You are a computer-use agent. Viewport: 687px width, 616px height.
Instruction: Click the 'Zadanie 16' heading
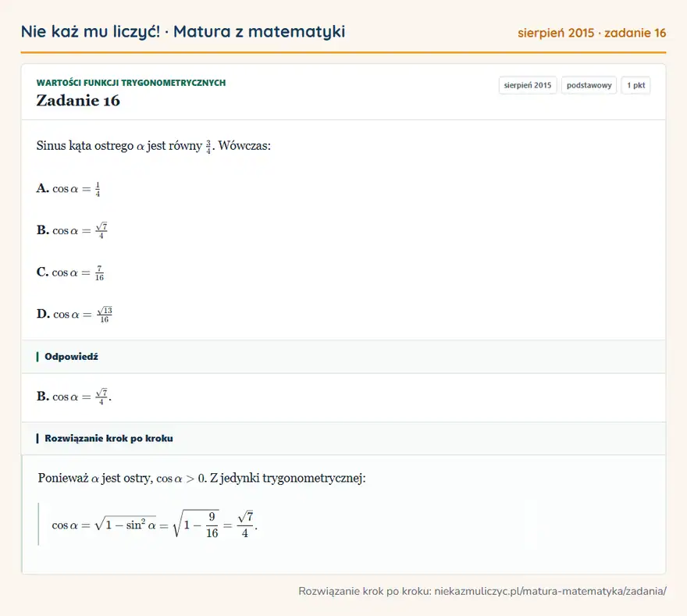(x=78, y=101)
